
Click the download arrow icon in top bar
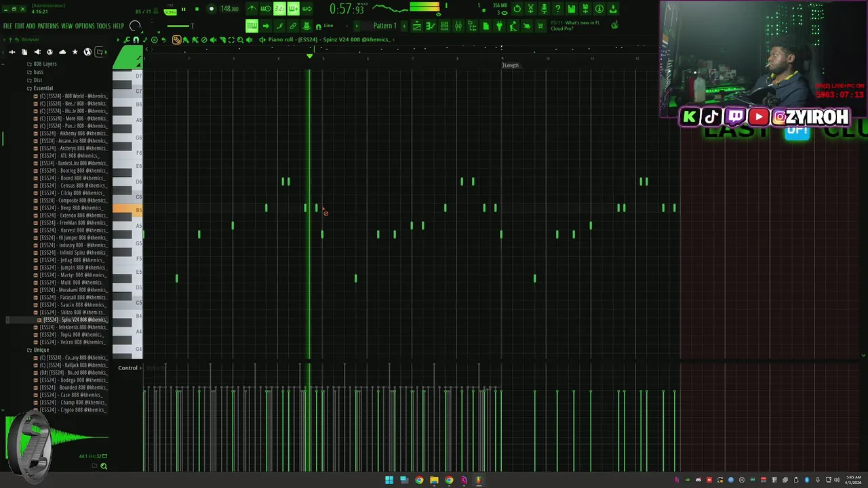coord(613,9)
